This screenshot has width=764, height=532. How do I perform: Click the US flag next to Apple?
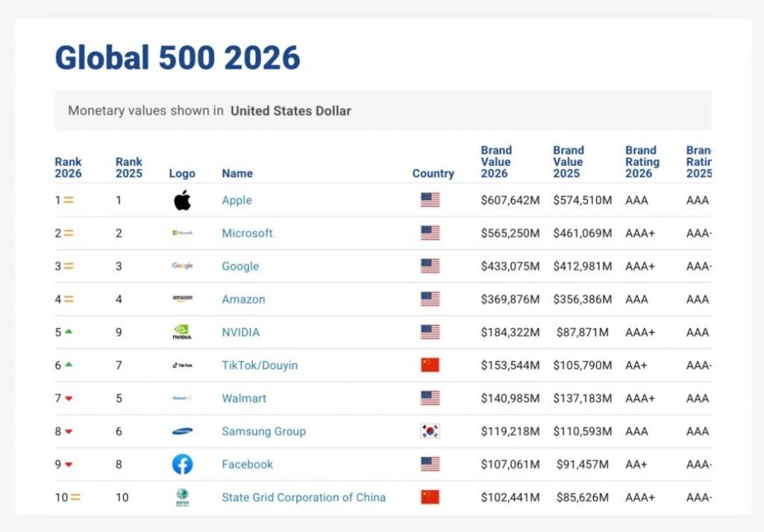429,200
